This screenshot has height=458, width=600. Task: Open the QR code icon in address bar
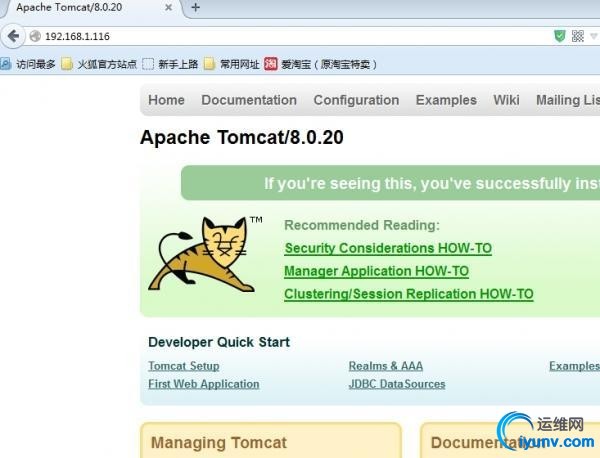pyautogui.click(x=578, y=36)
